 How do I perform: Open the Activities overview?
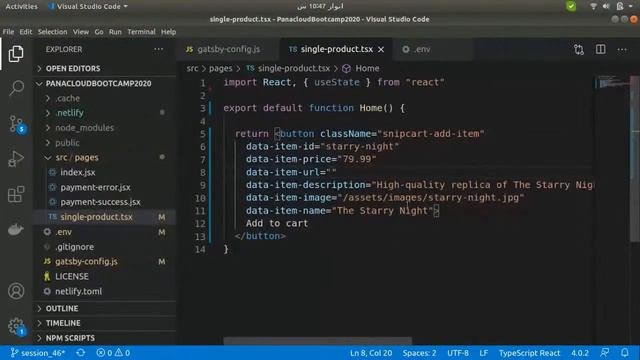(21, 6)
